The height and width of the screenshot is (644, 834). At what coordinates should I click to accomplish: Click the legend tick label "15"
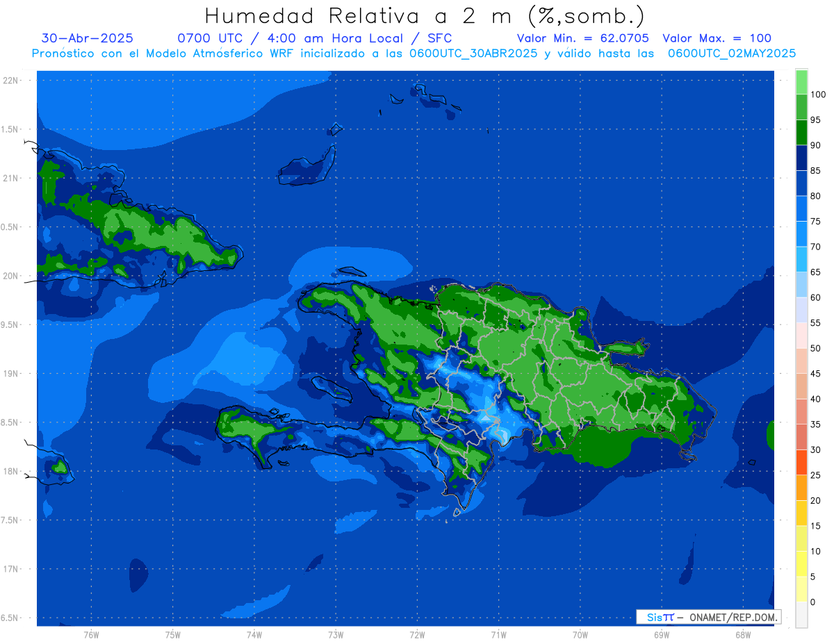pos(815,526)
